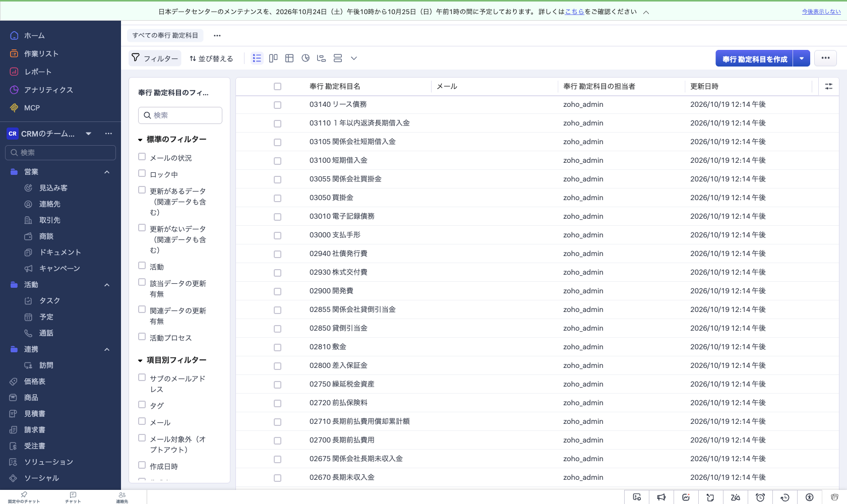This screenshot has height=504, width=847.
Task: Collapse 標準のフィルター section
Action: (140, 140)
